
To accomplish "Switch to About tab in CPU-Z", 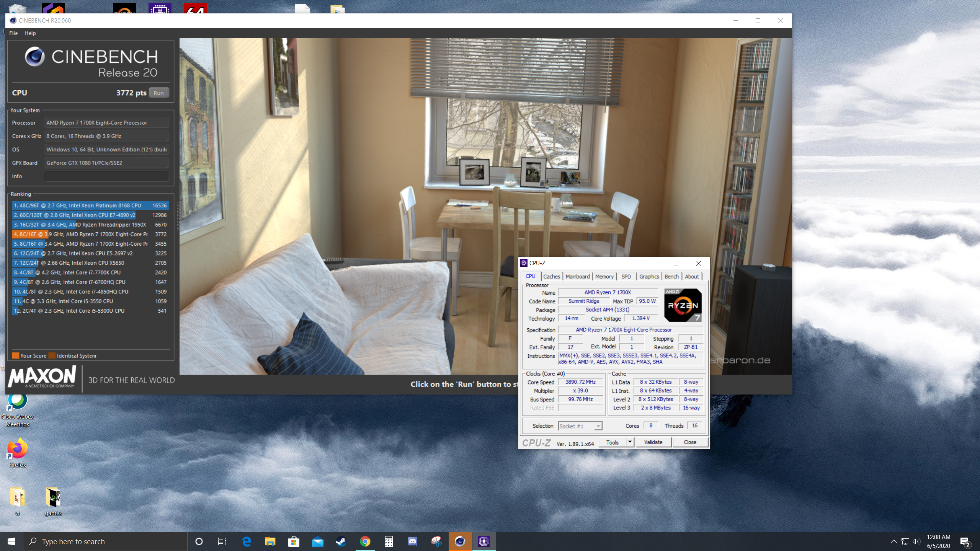I will click(x=692, y=276).
